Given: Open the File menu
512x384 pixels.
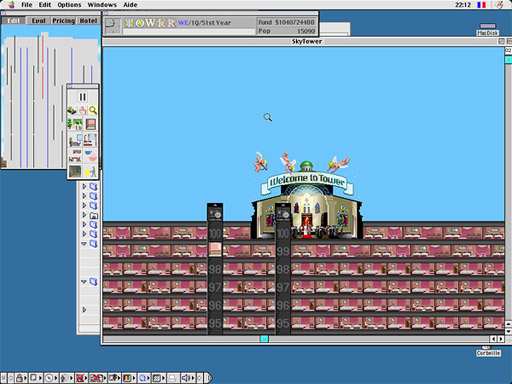Looking at the screenshot, I should pyautogui.click(x=27, y=5).
